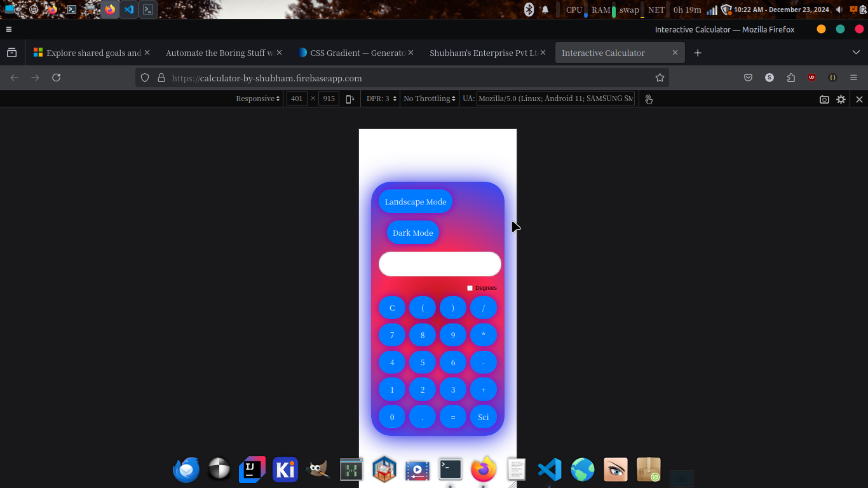Open responsive design mode settings gear

841,99
